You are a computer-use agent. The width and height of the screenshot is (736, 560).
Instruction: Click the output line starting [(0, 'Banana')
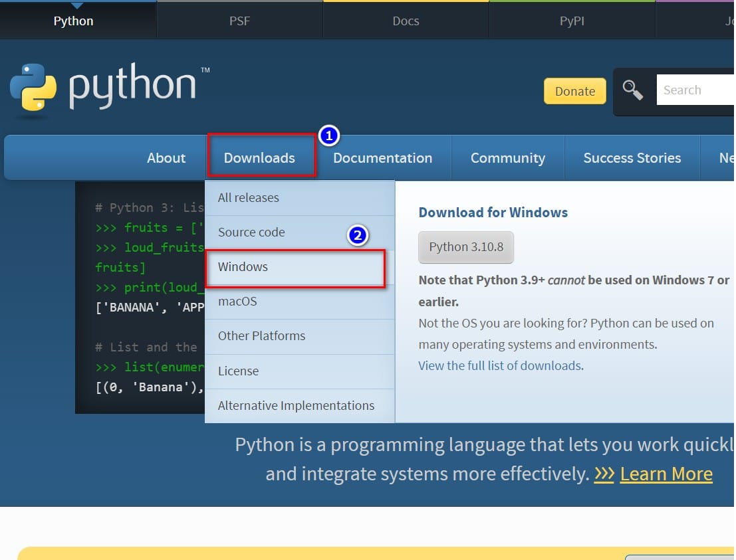(x=150, y=387)
